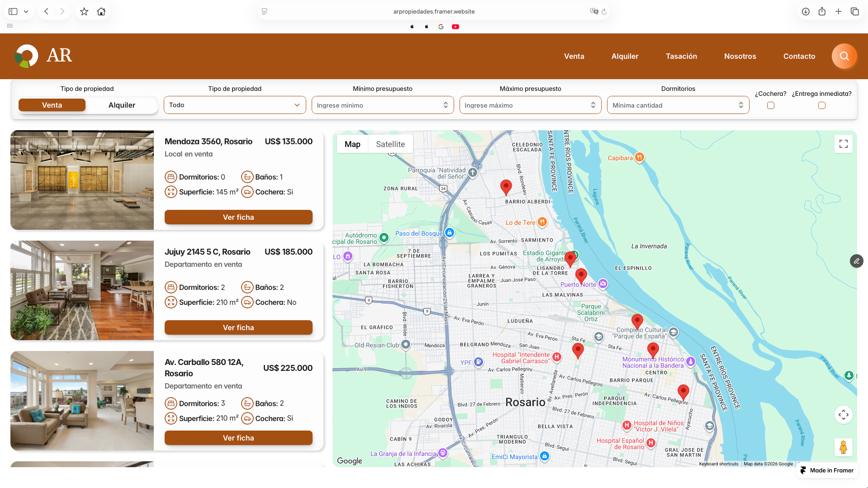Open the Av. Carballo 580 property photo
This screenshot has height=488, width=868.
[x=82, y=401]
